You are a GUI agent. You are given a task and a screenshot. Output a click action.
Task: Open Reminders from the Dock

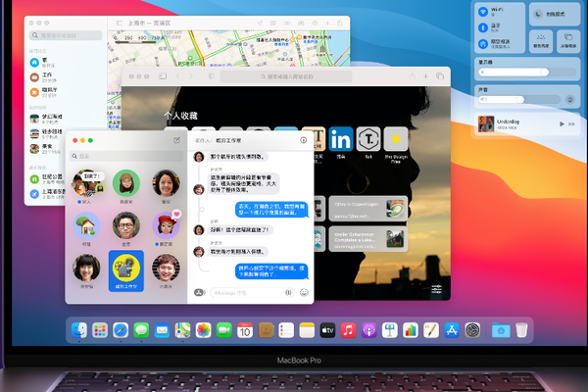pos(286,330)
